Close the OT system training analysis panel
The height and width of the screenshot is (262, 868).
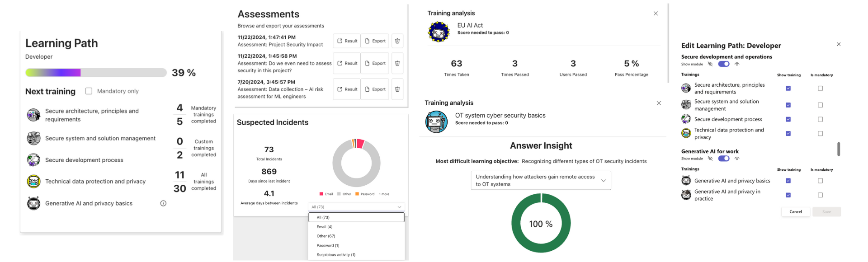tap(659, 103)
